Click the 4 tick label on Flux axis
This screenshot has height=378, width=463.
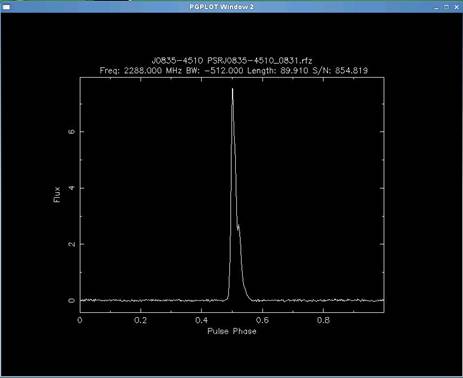[x=71, y=188]
